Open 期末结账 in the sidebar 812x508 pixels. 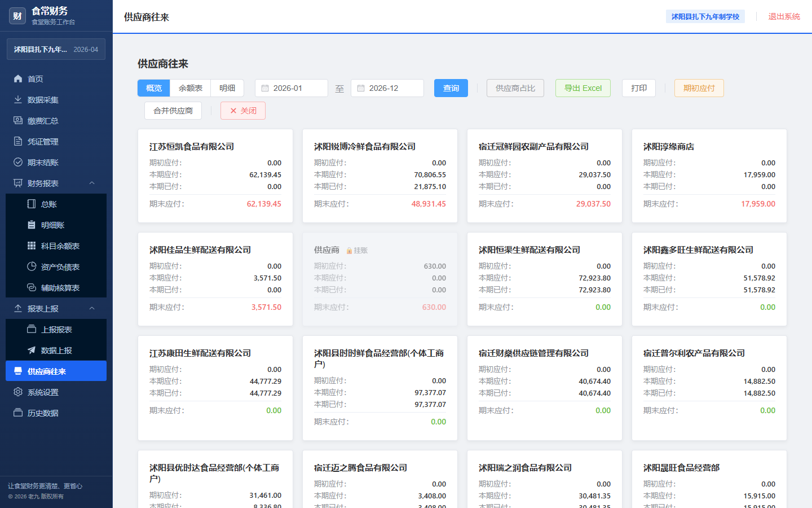click(x=56, y=163)
